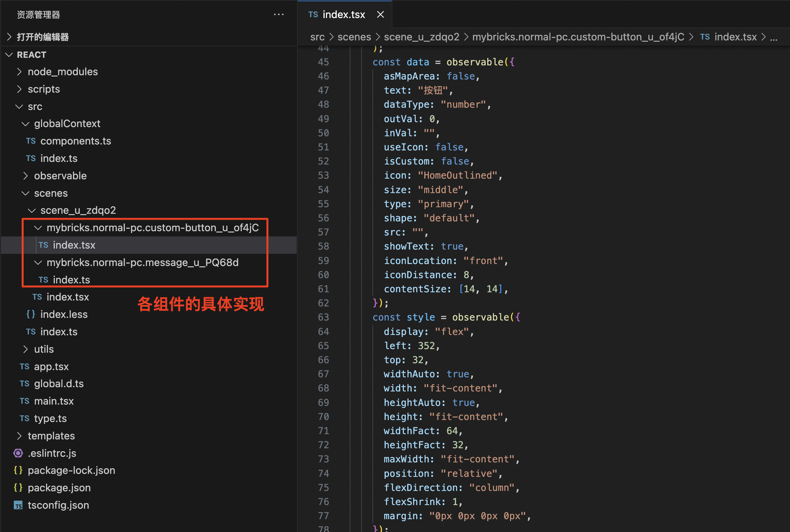
Task: Click breadcrumb segment scenes
Action: [x=354, y=37]
